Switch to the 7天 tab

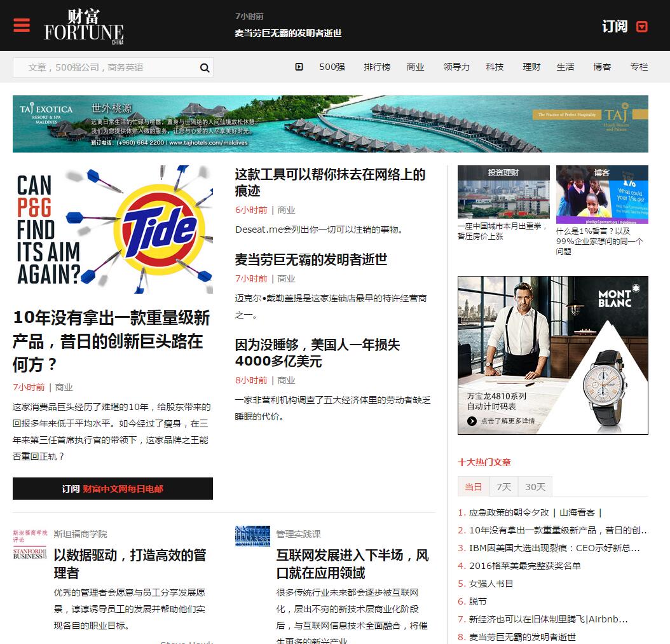504,487
